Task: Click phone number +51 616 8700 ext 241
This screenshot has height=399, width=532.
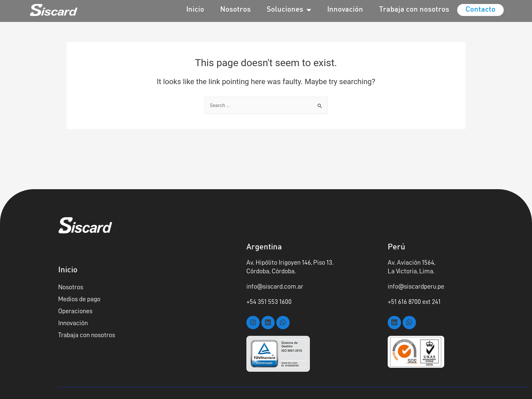Action: point(414,302)
